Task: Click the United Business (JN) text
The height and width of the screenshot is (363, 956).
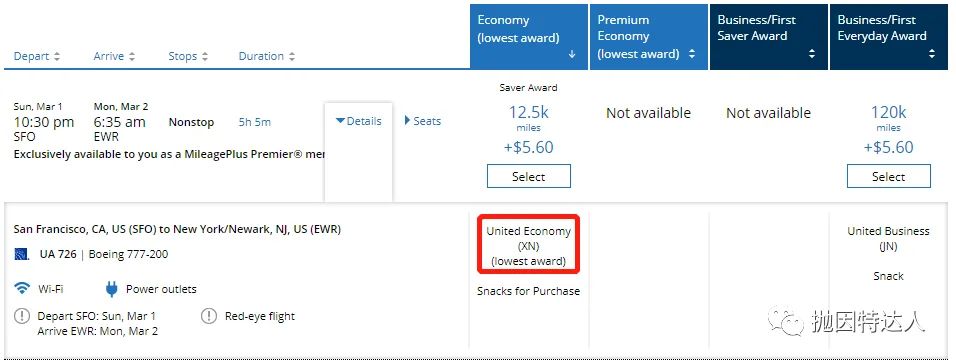Action: [888, 239]
